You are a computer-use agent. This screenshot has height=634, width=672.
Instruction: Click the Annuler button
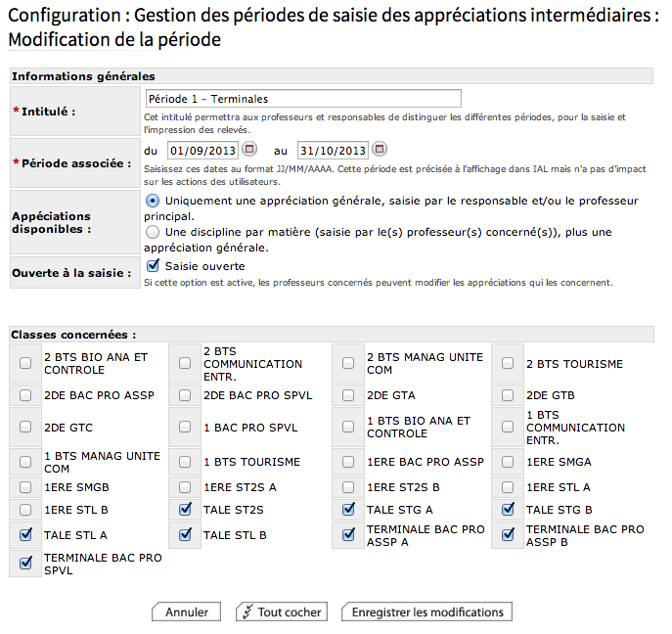(186, 612)
